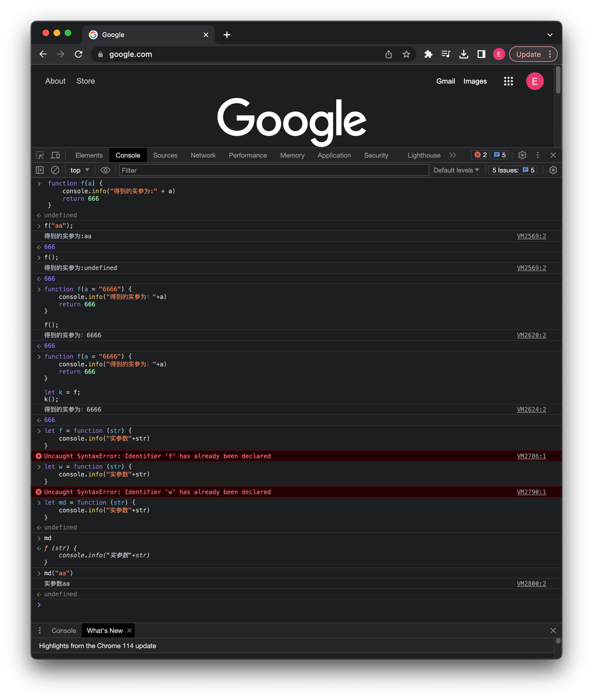
Task: Open DevTools customize three-dot menu
Action: pos(538,155)
